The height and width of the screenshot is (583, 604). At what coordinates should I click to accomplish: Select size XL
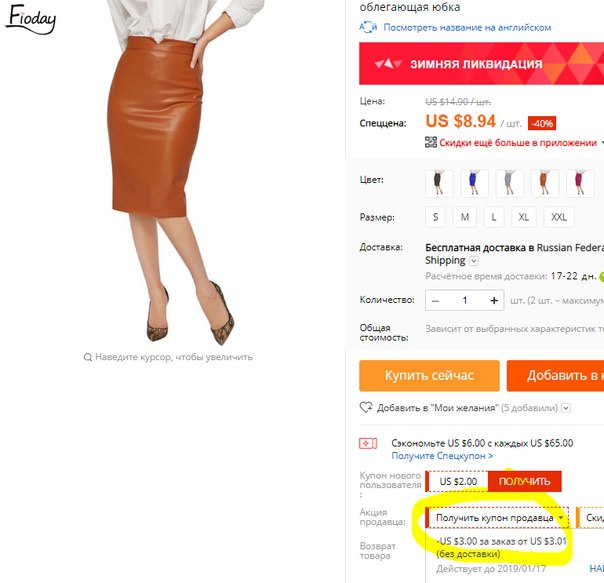tap(523, 217)
